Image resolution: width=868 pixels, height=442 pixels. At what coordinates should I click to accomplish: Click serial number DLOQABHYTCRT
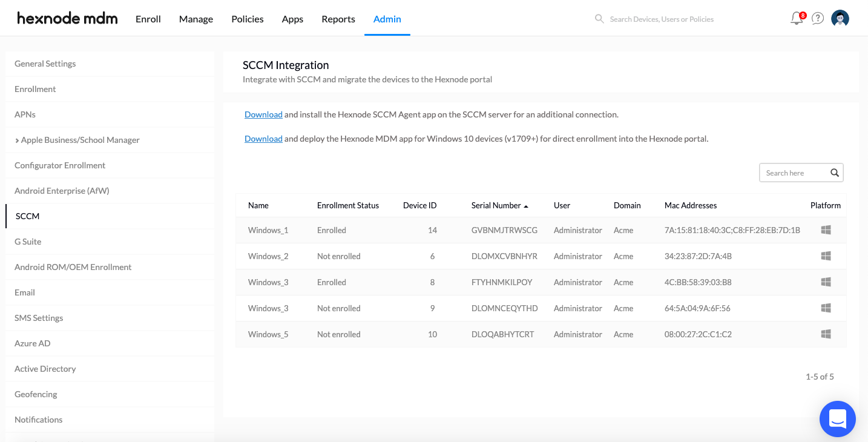coord(503,334)
